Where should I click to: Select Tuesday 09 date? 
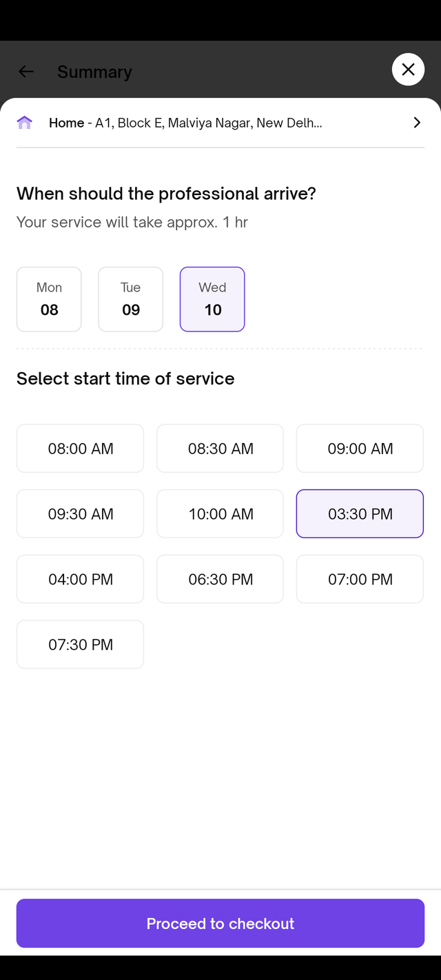[x=131, y=299]
